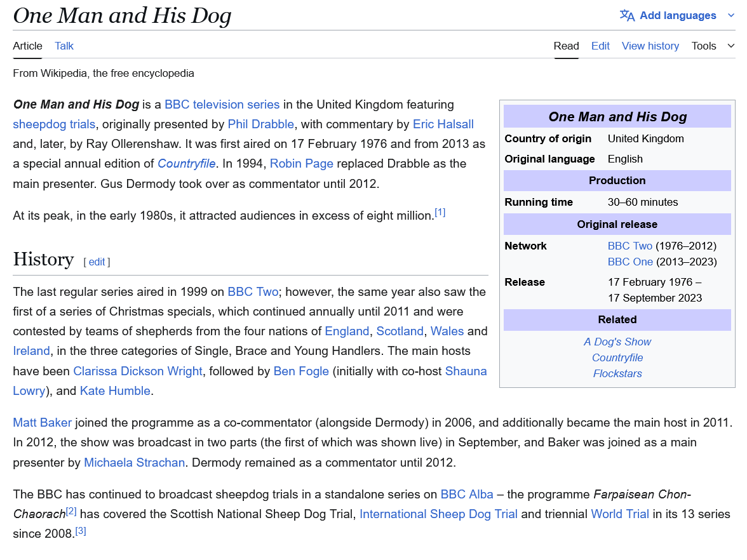747x560 pixels.
Task: Click the 'Country of origin' label
Action: click(548, 138)
